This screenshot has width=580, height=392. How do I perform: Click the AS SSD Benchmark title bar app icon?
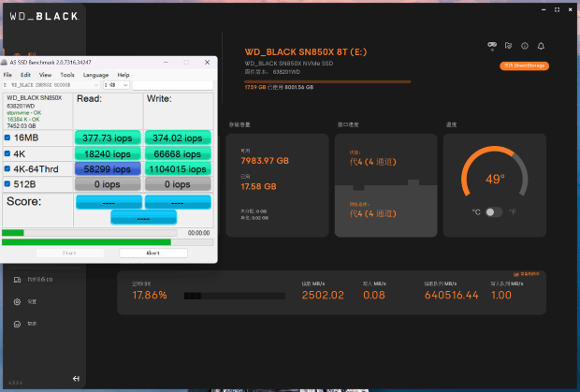pos(4,63)
